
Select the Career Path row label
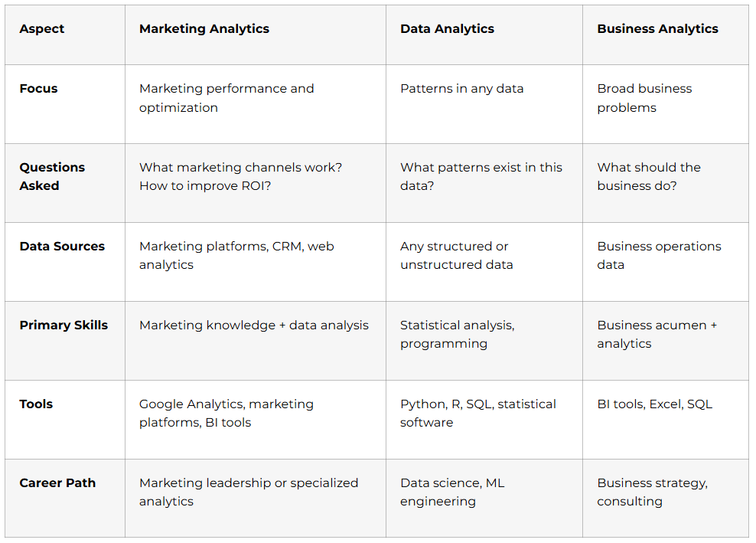(57, 483)
